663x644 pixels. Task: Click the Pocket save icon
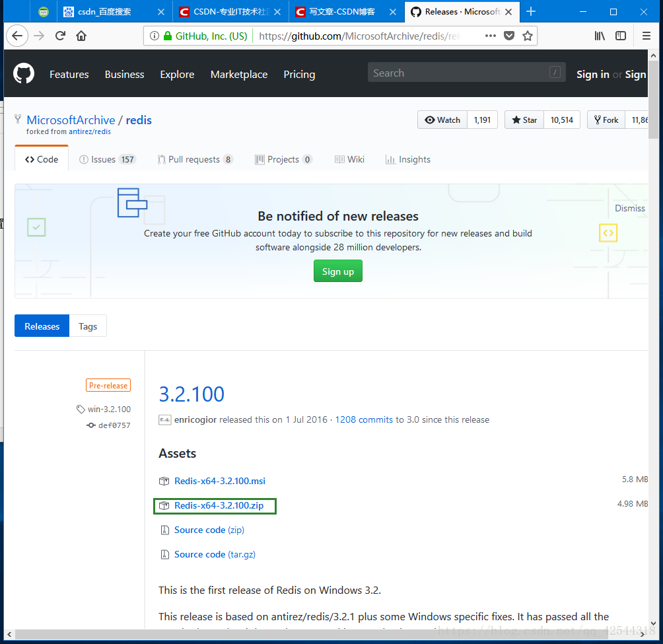[509, 36]
